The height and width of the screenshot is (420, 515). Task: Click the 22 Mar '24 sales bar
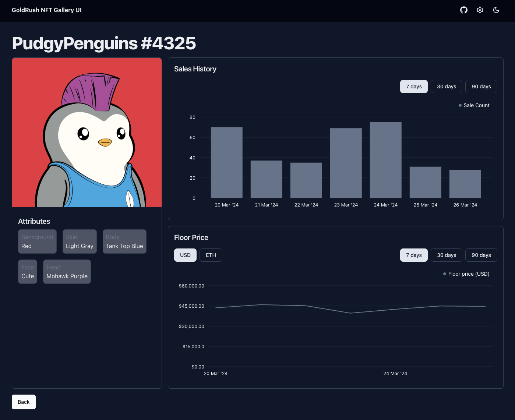306,180
